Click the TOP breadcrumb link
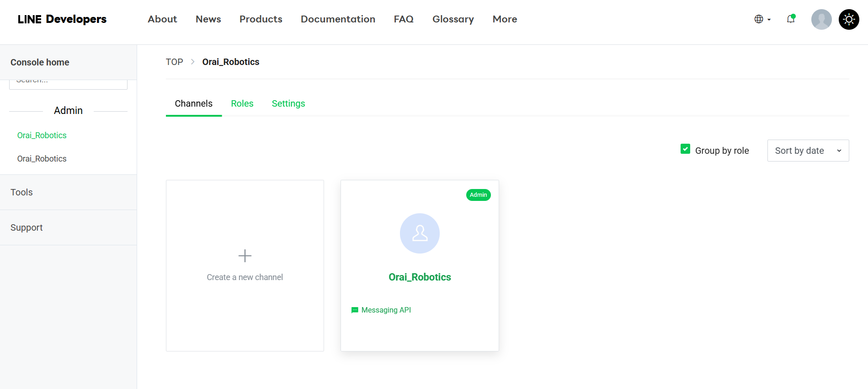868x389 pixels. coord(174,62)
